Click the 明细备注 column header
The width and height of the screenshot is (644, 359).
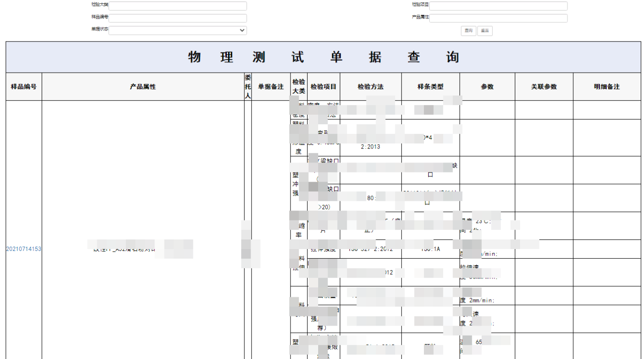point(607,87)
